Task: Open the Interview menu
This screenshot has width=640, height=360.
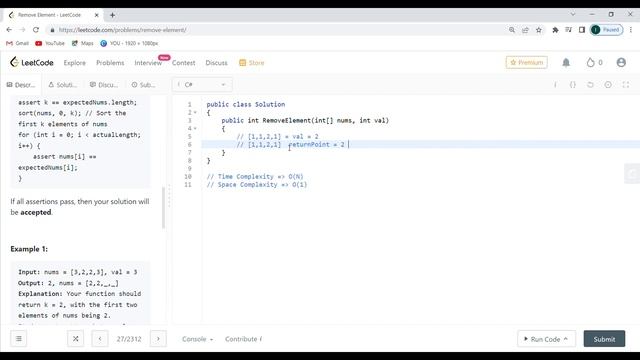Action: pyautogui.click(x=148, y=63)
